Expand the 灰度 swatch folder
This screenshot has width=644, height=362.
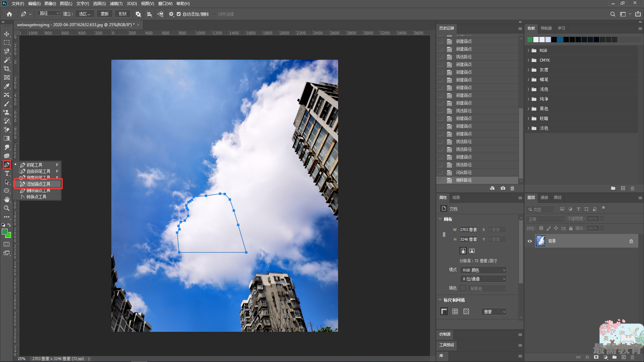528,70
